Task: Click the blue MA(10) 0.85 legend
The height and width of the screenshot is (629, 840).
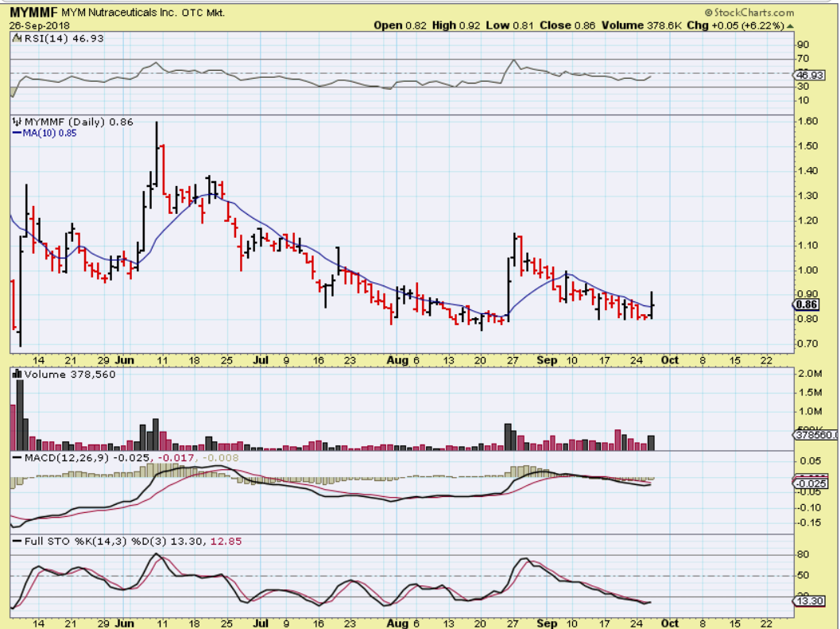Action: click(45, 134)
